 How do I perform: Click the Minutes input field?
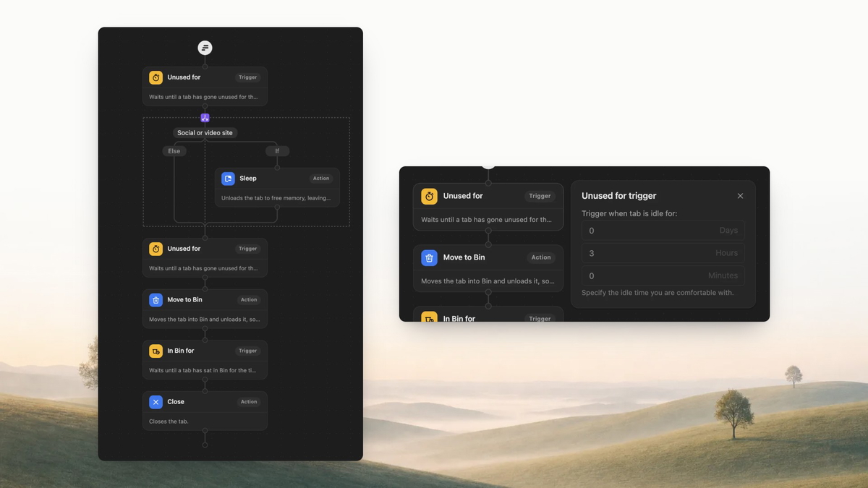[x=663, y=275]
